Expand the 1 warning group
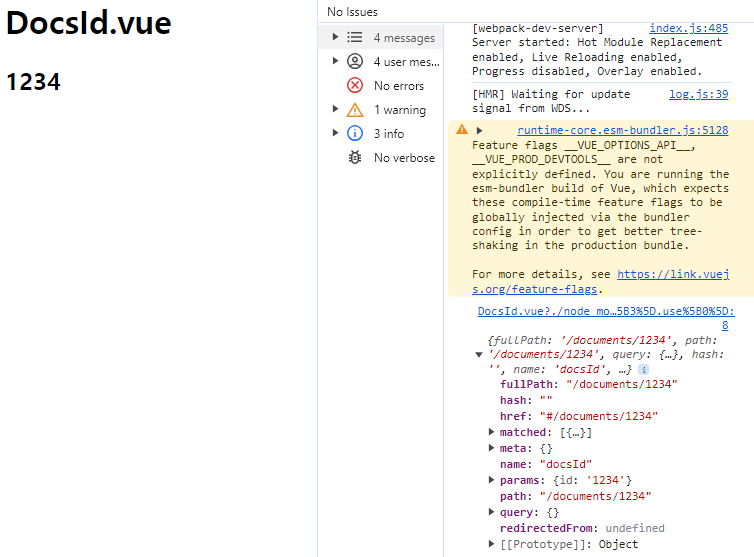This screenshot has width=754, height=557. (335, 109)
